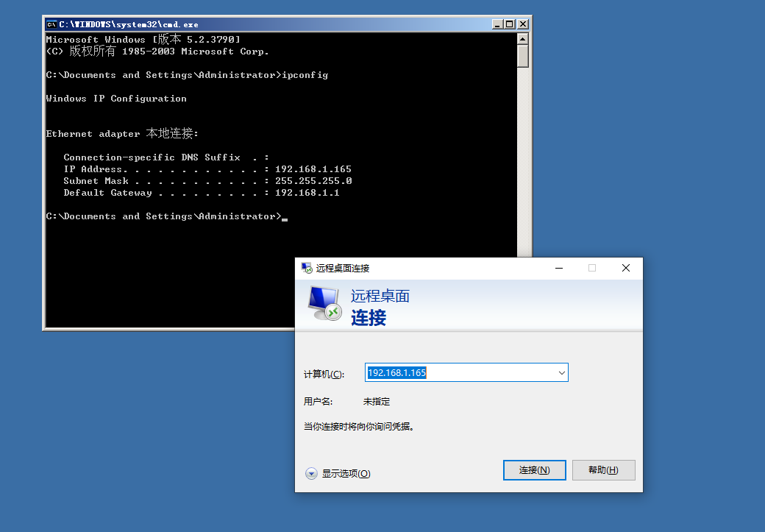
Task: Click the Subnet Mask value 255.255.255.0
Action: pos(313,181)
